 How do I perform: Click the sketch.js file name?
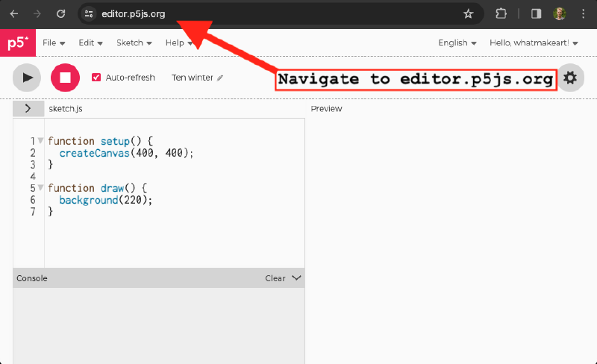[66, 108]
